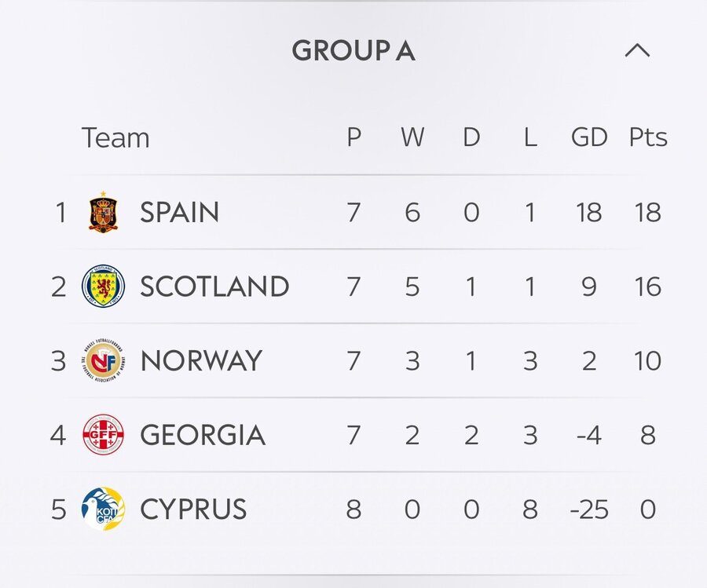This screenshot has height=588, width=707.
Task: Click the Spain team crest
Action: (103, 212)
